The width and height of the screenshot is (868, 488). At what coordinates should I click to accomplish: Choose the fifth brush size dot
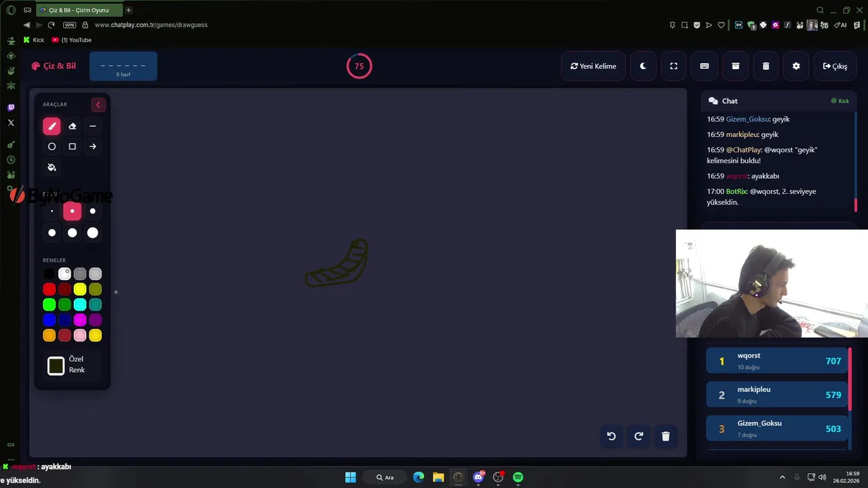(x=73, y=232)
